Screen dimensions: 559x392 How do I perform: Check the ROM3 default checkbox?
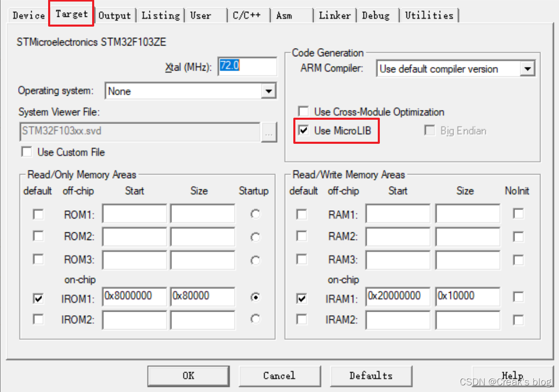click(38, 259)
